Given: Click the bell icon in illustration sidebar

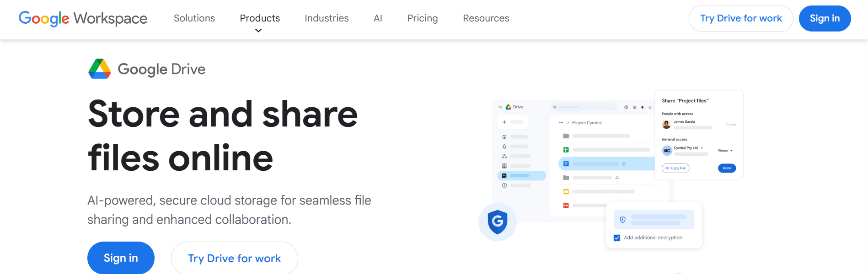Looking at the screenshot, I should tap(504, 147).
